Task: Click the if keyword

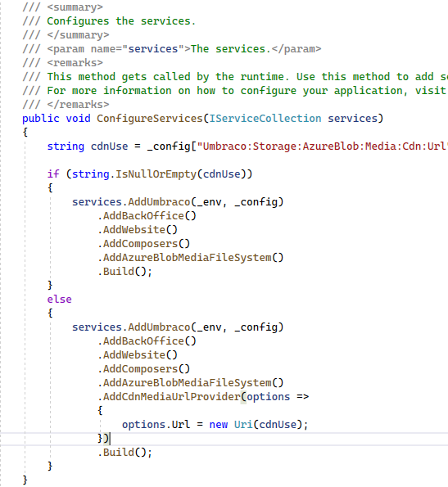Action: (x=53, y=174)
